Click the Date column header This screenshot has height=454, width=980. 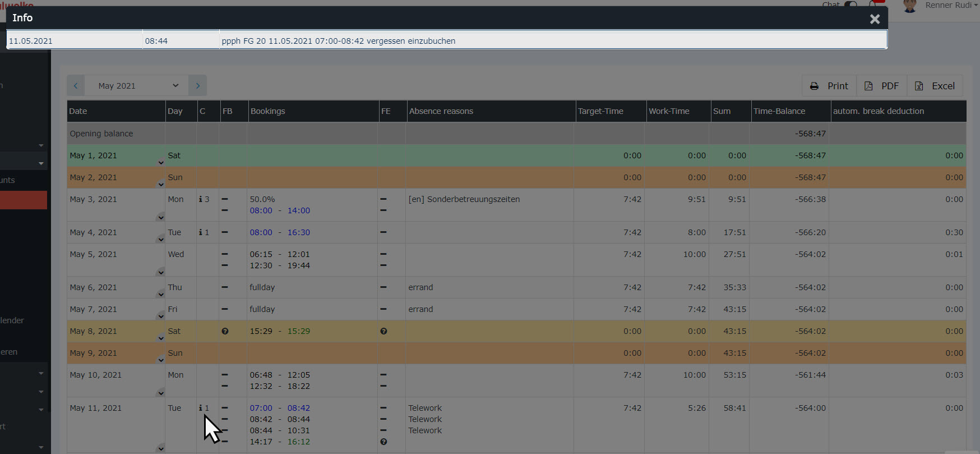coord(116,111)
